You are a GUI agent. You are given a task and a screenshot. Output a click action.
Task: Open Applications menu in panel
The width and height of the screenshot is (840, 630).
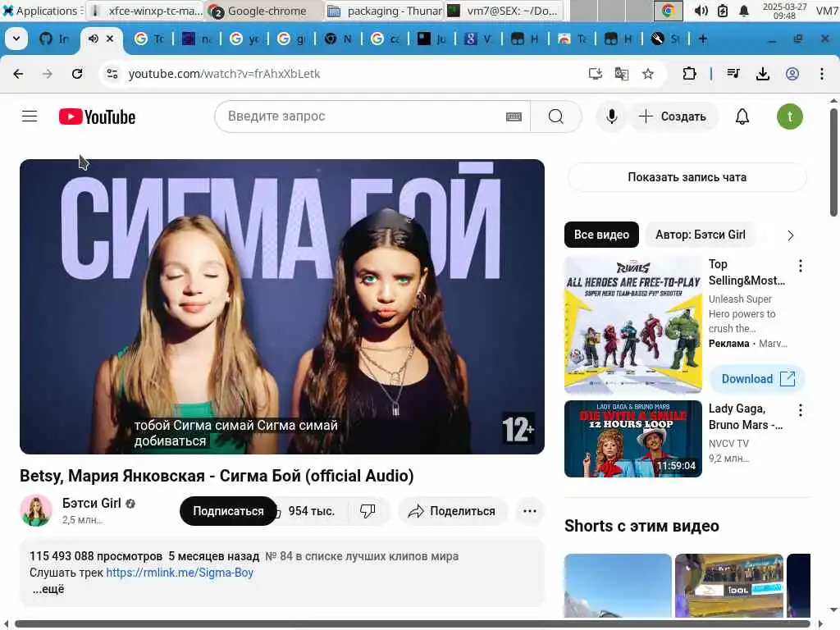41,11
